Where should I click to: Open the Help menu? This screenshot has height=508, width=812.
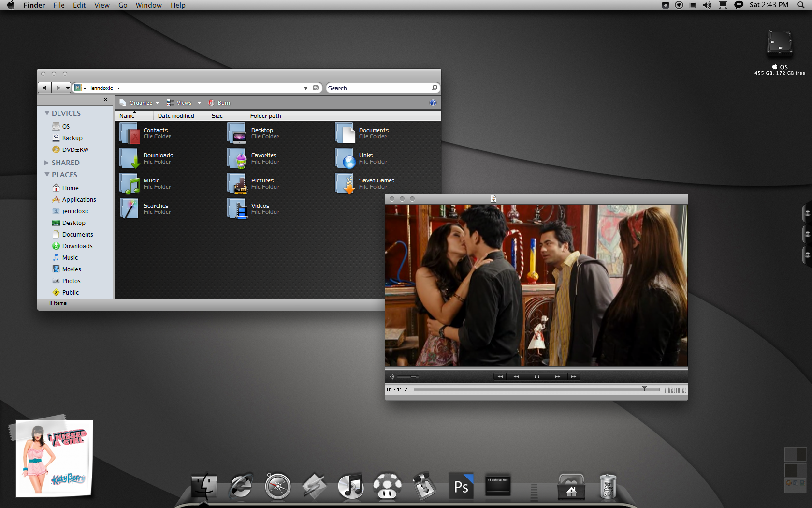178,5
